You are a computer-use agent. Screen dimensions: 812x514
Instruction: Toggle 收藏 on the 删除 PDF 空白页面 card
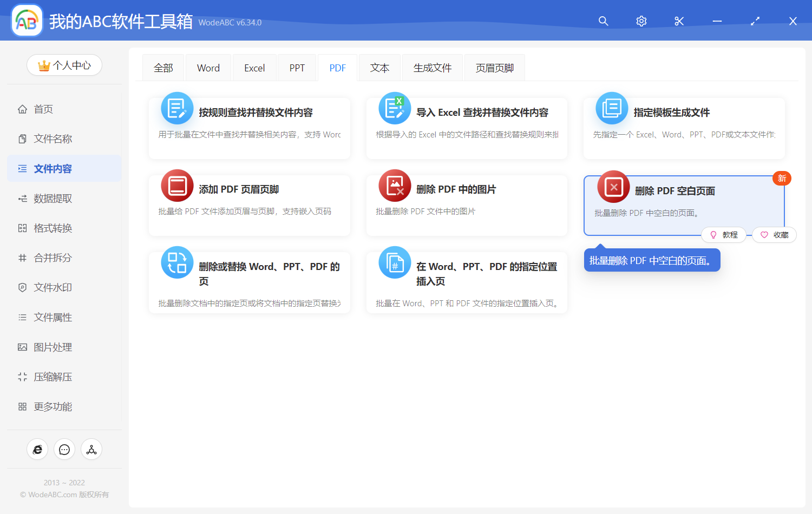(x=774, y=234)
